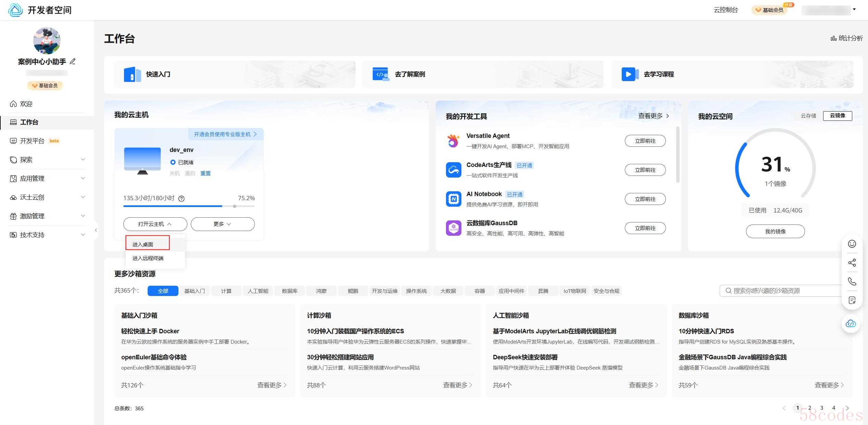Switch the cloud space view to 云镜像
This screenshot has height=425, width=868.
837,116
